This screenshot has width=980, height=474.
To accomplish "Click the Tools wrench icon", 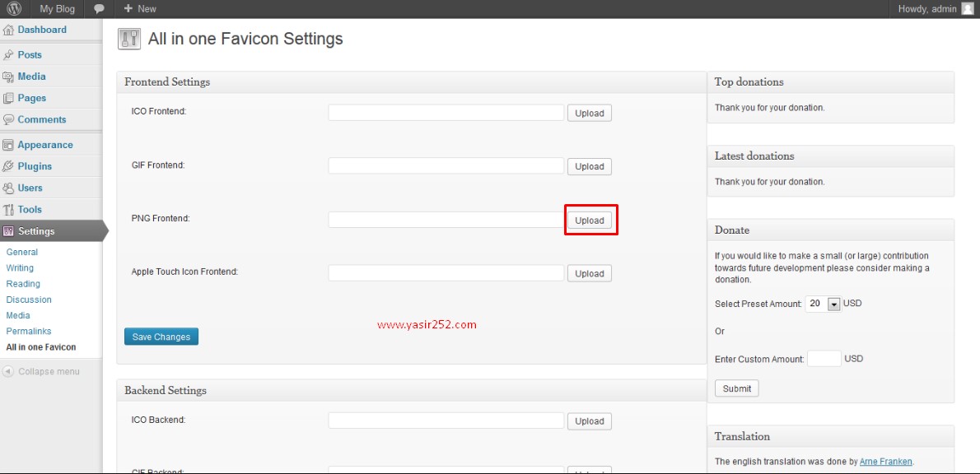I will point(8,209).
